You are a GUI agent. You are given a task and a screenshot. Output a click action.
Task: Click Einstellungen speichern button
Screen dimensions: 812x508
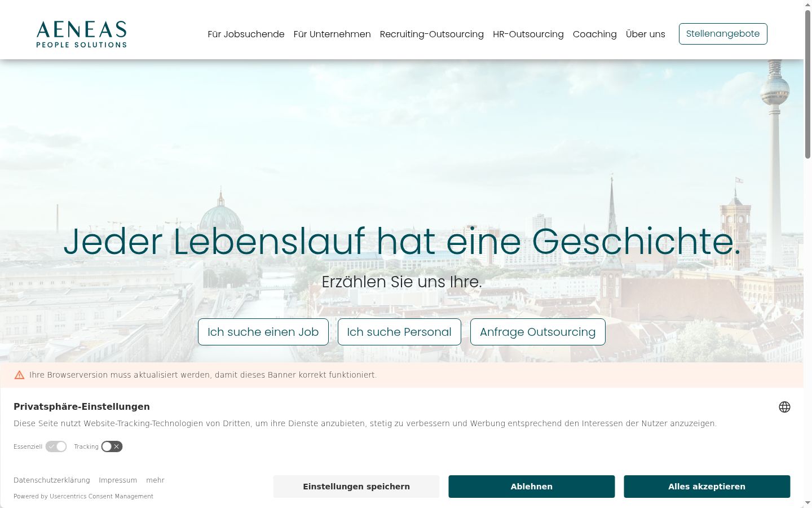pyautogui.click(x=356, y=487)
